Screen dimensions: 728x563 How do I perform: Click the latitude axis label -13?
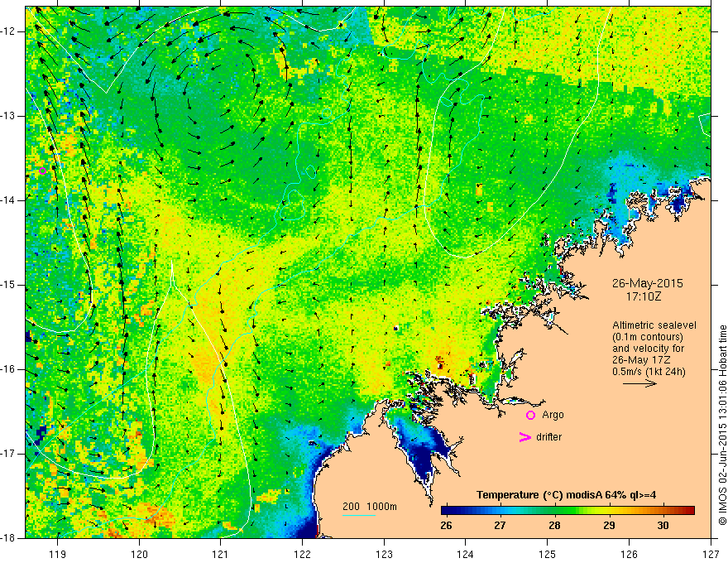(x=9, y=116)
